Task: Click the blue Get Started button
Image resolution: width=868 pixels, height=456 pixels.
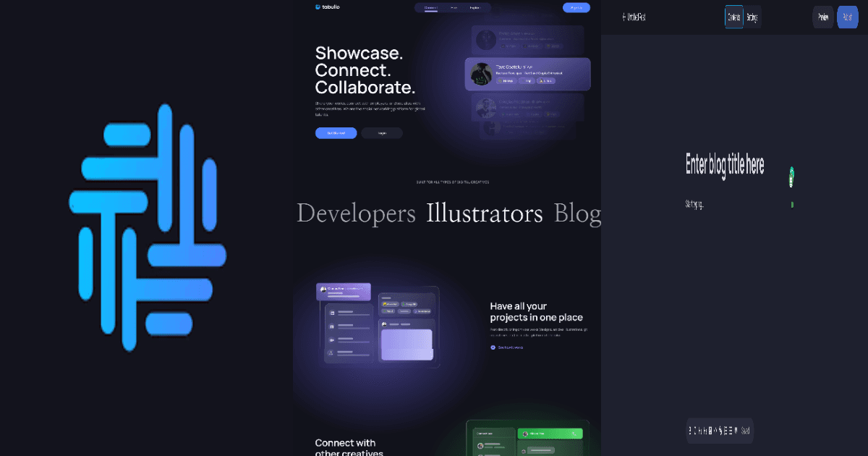Action: coord(336,133)
